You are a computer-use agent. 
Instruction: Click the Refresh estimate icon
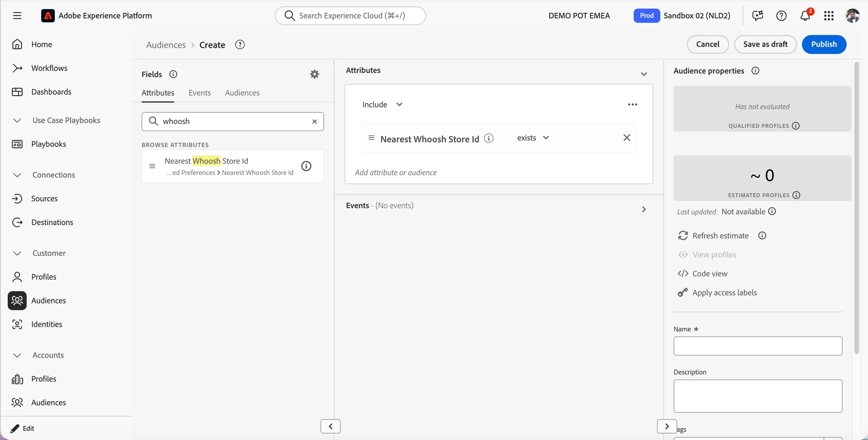tap(683, 235)
